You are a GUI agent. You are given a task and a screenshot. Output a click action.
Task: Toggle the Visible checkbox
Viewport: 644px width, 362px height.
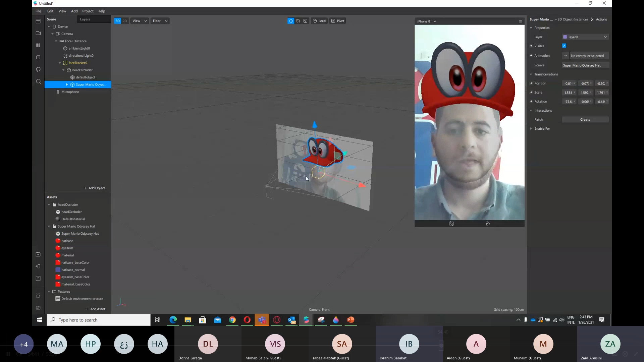(x=564, y=46)
